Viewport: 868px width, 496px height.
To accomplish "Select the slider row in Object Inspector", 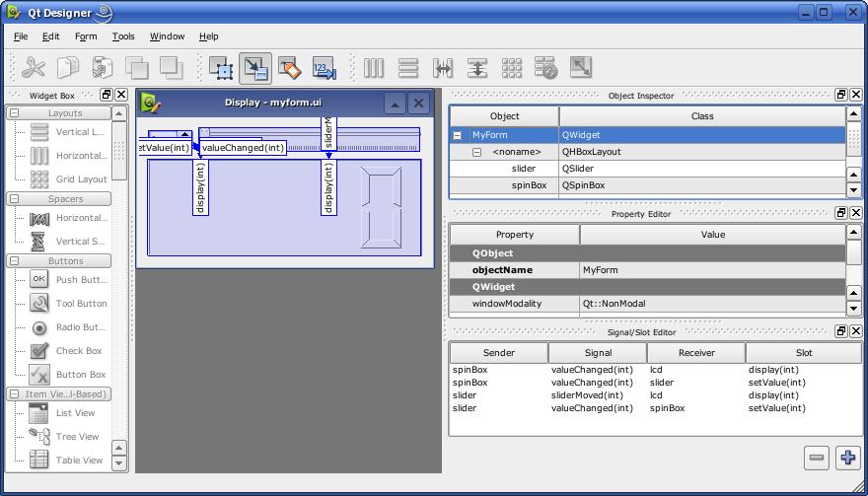I will tap(647, 169).
